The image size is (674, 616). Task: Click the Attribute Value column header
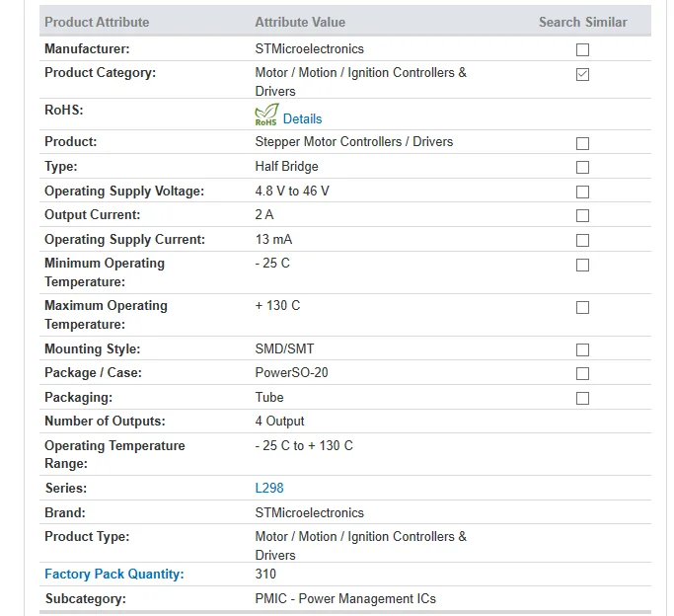[300, 22]
